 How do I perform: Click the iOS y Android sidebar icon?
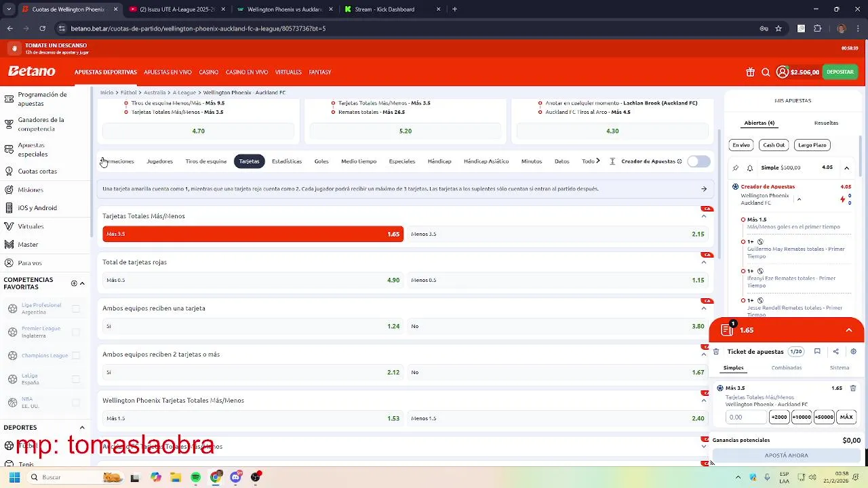tap(9, 208)
